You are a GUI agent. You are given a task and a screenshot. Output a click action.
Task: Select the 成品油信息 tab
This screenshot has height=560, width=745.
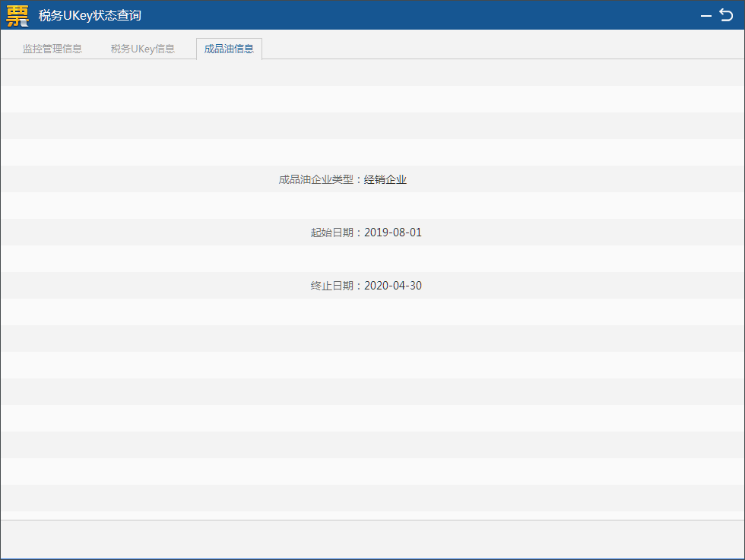[x=229, y=49]
